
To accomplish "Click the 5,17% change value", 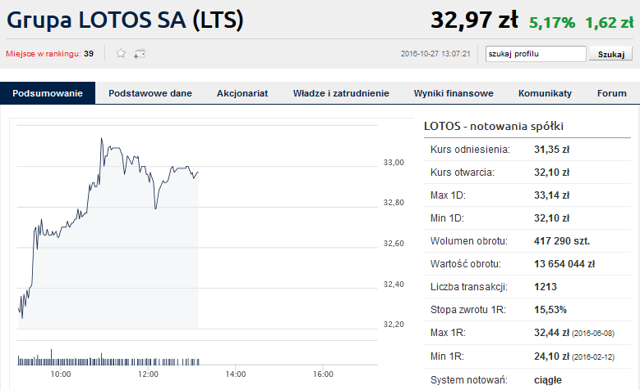I will tap(552, 22).
